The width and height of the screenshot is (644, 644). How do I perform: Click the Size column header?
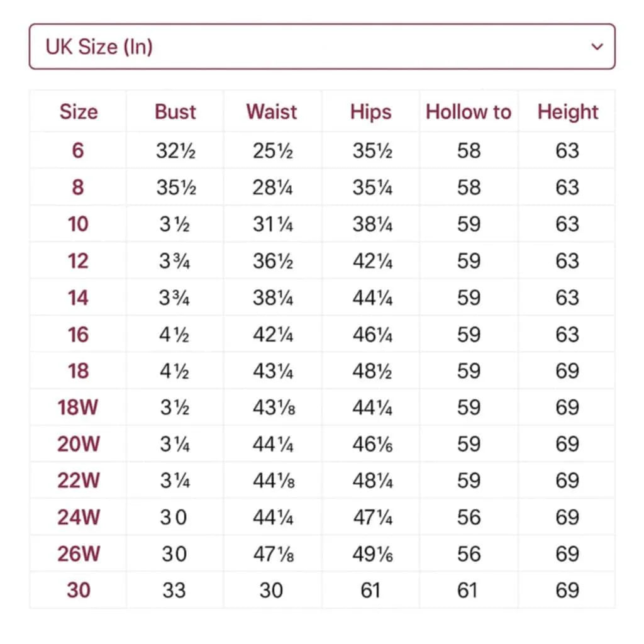pyautogui.click(x=79, y=112)
